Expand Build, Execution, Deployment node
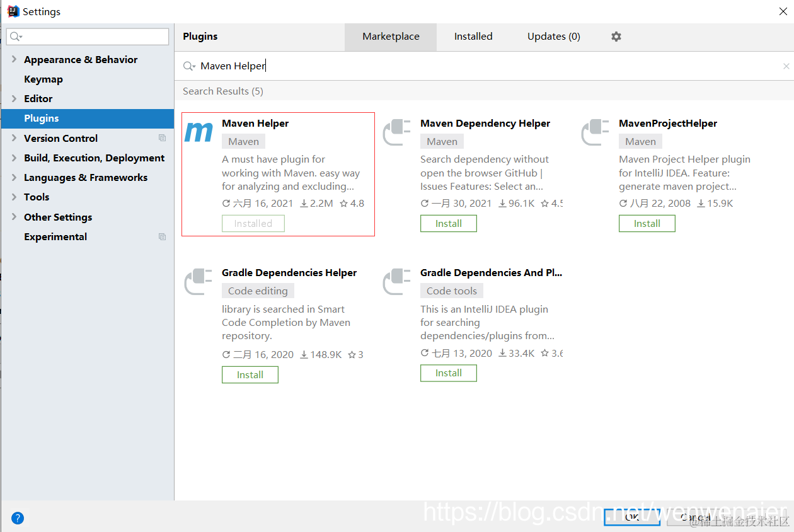 (14, 158)
